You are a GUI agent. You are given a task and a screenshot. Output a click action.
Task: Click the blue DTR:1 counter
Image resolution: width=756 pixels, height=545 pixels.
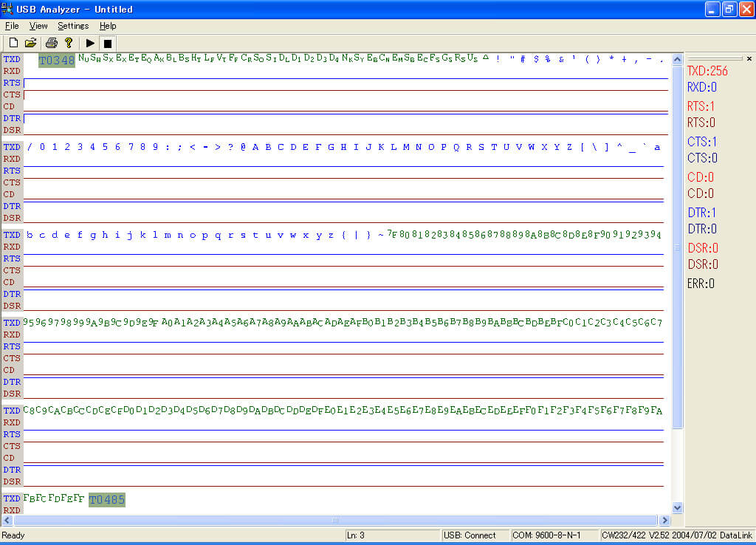[x=701, y=213]
